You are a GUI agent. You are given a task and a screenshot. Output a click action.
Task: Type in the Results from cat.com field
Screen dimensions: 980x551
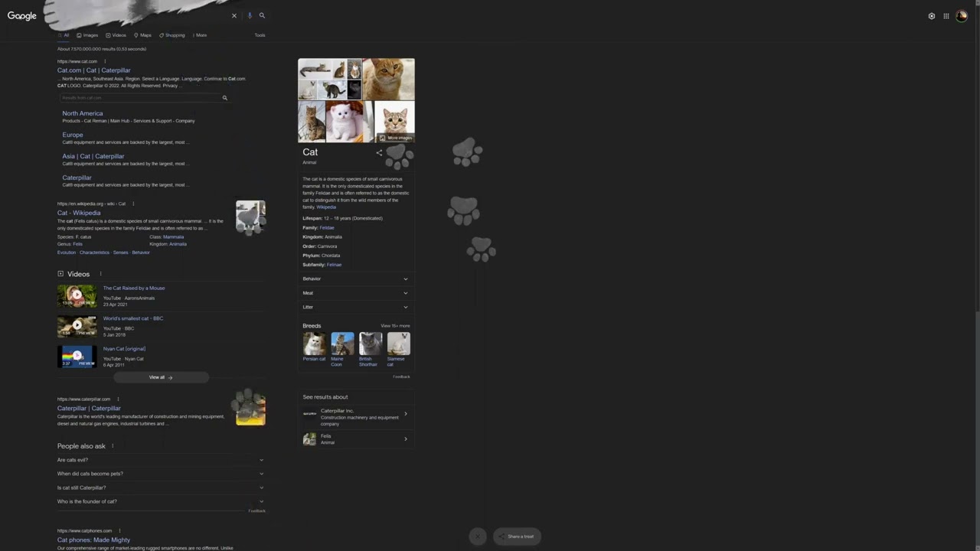[140, 98]
